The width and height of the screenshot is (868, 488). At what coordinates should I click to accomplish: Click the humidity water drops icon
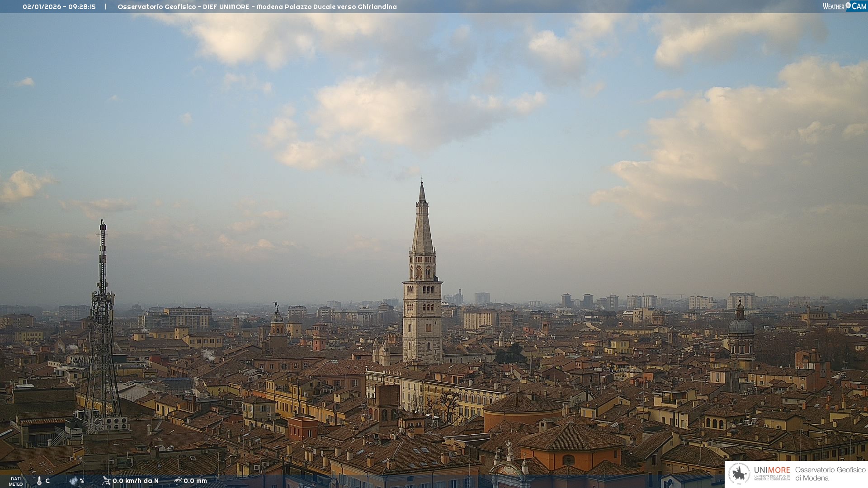pyautogui.click(x=73, y=481)
